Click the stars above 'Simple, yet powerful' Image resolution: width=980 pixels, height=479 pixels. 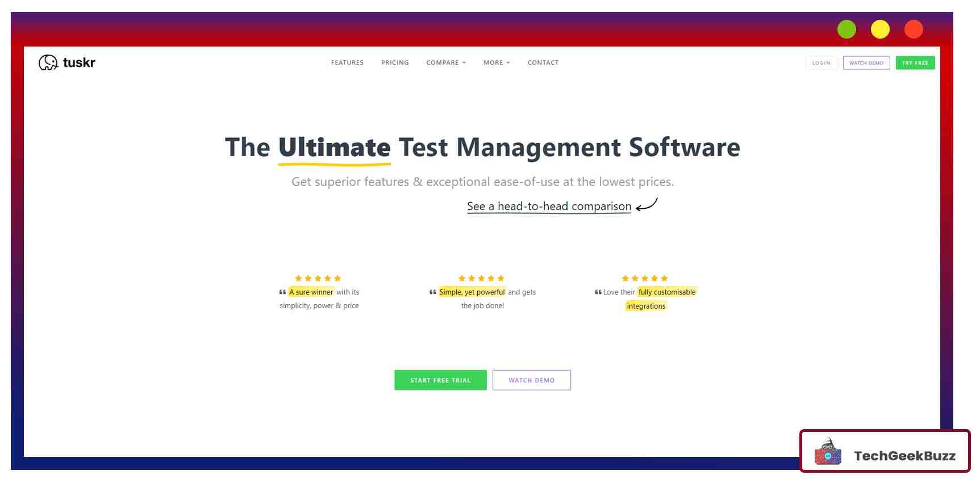point(481,278)
